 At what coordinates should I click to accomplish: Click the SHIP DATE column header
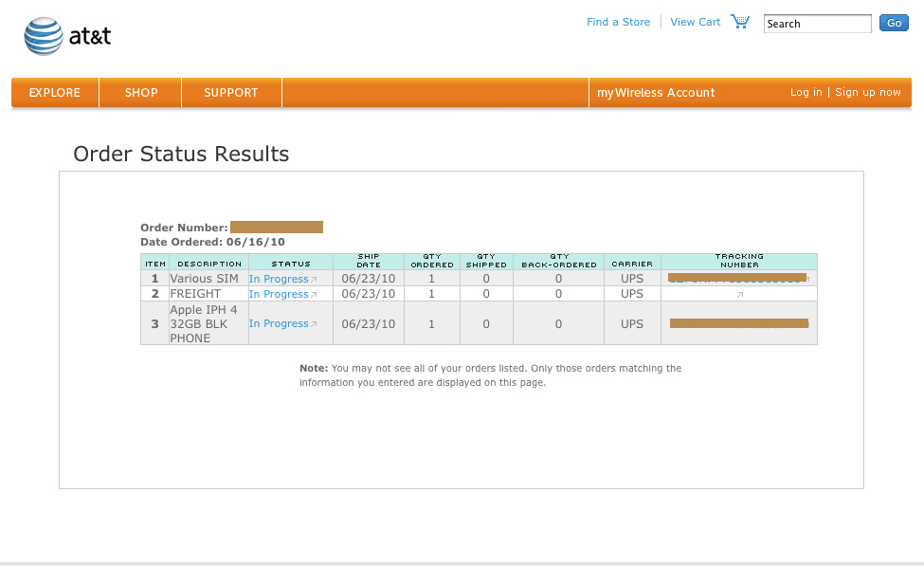click(369, 261)
